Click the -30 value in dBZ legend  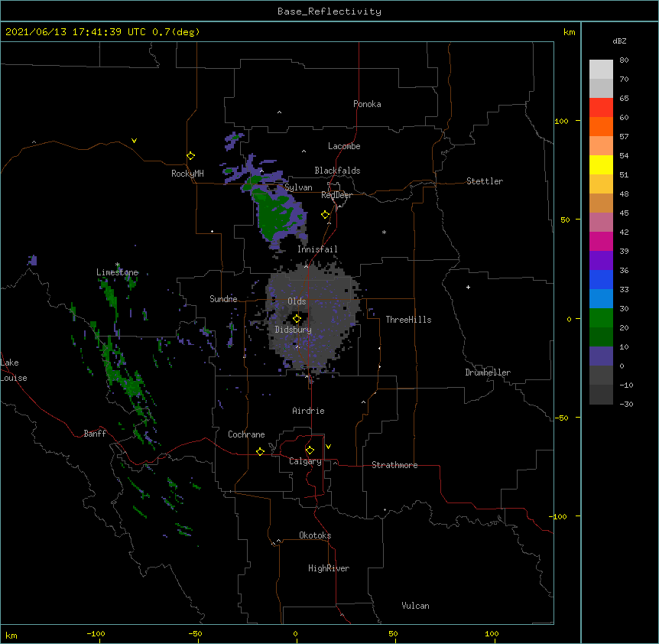pos(626,404)
